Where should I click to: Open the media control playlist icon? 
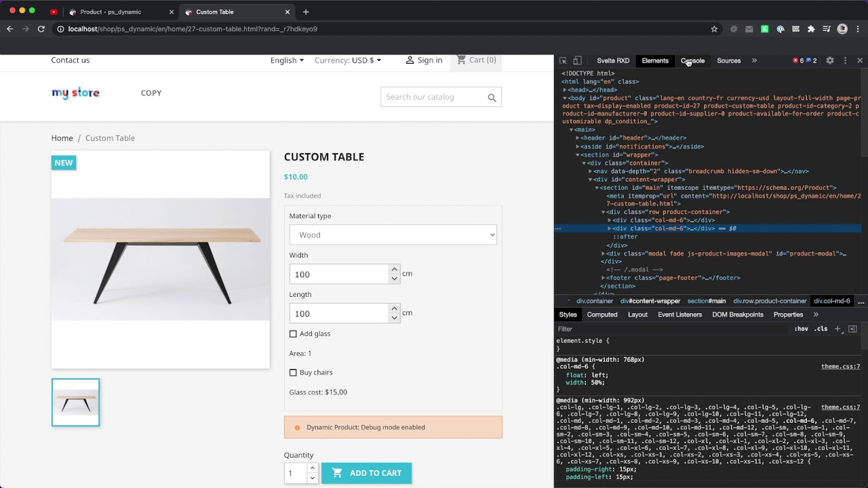pyautogui.click(x=827, y=29)
